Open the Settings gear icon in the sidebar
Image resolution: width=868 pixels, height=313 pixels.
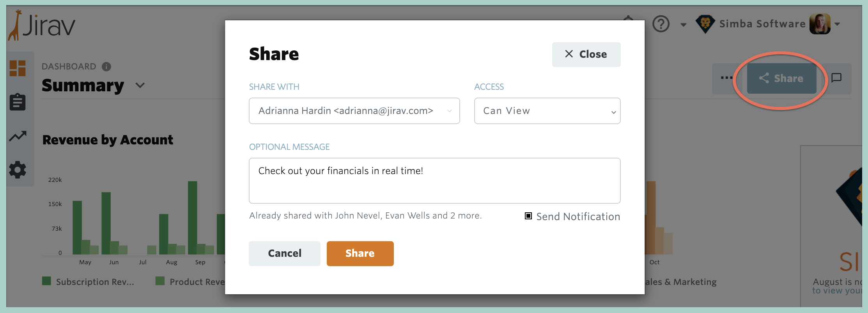click(18, 170)
